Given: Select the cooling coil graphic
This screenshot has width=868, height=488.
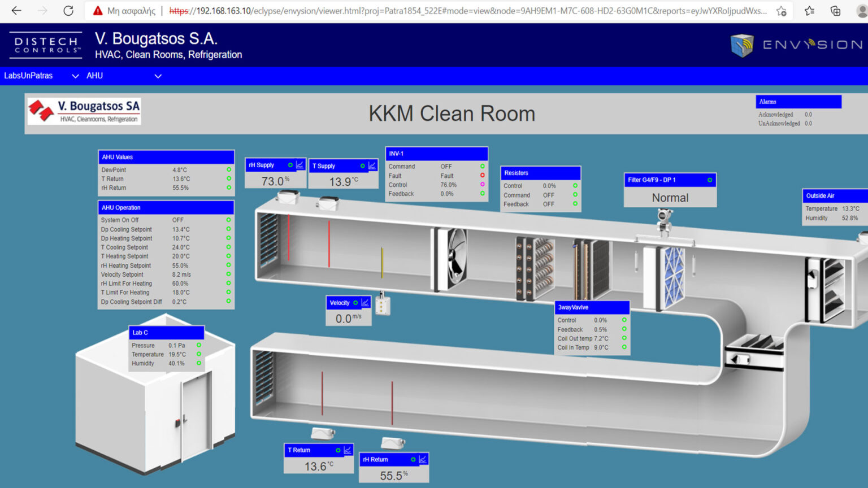Looking at the screenshot, I should click(592, 268).
